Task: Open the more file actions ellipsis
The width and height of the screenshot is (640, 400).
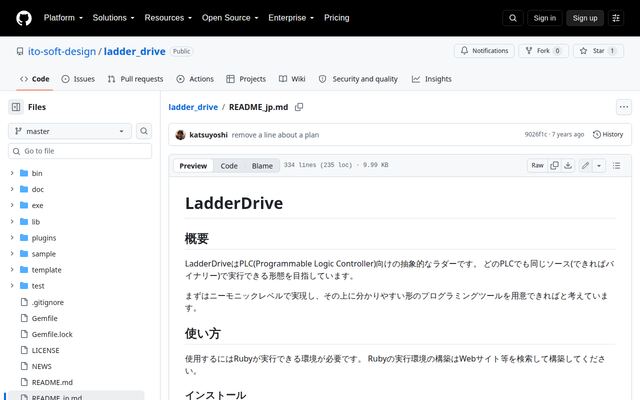Action: (x=624, y=107)
